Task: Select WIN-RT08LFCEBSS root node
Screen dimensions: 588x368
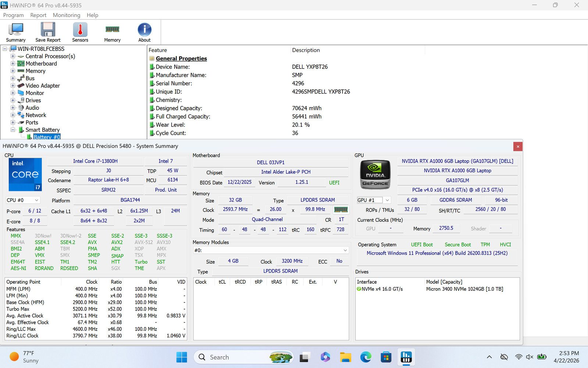Action: tap(41, 49)
